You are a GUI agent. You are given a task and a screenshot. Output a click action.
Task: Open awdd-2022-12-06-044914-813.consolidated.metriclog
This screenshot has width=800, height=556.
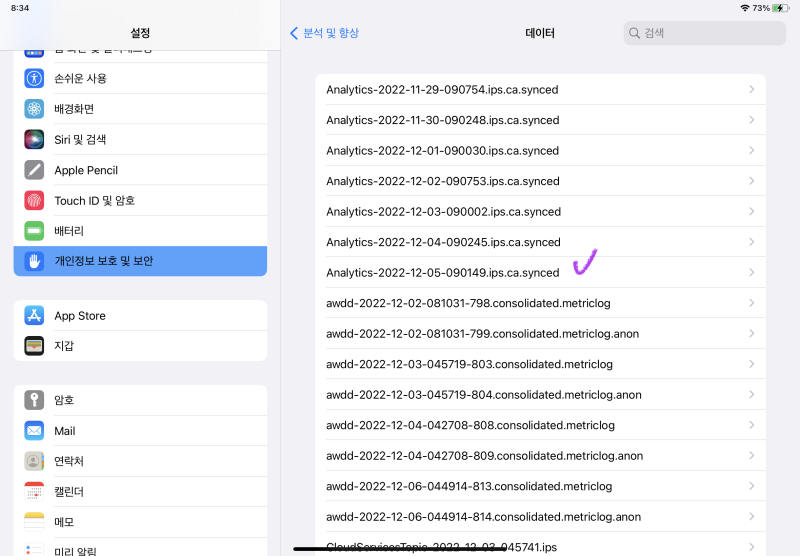coord(540,486)
